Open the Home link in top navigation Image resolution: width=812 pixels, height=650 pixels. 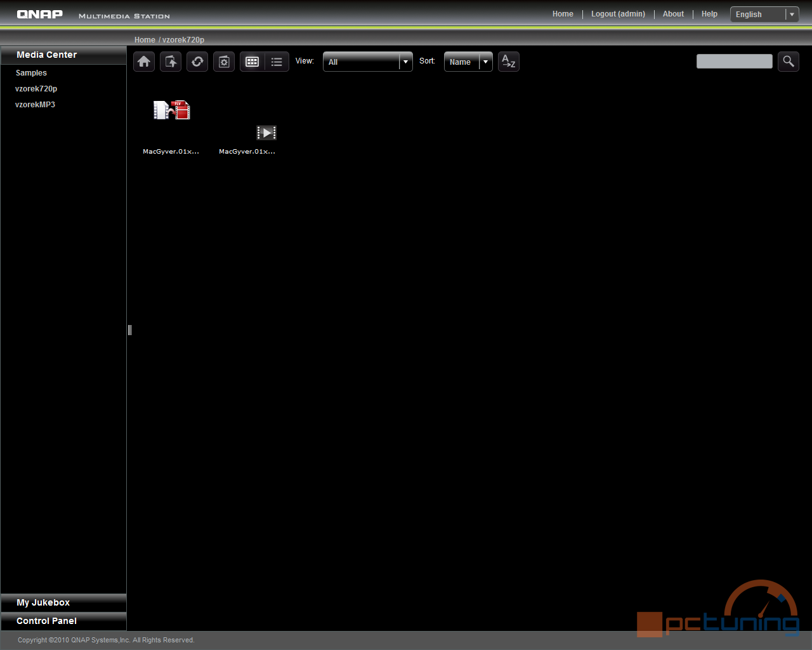pyautogui.click(x=563, y=14)
